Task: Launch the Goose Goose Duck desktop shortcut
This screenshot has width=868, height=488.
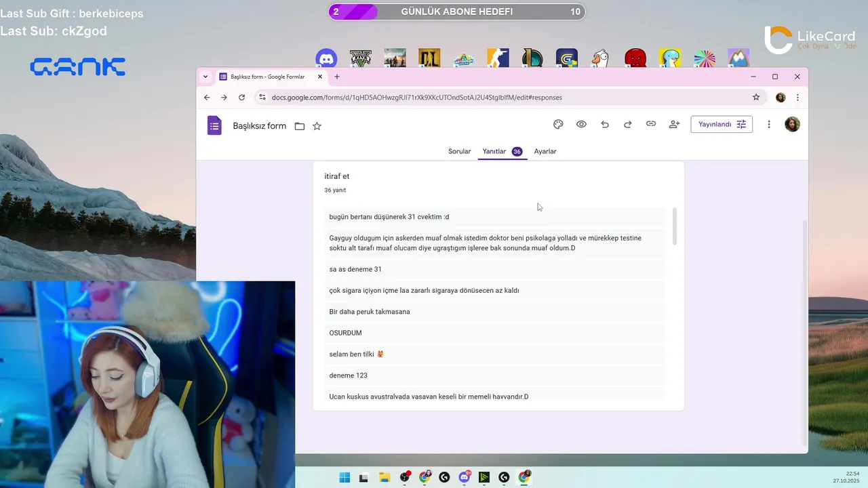Action: [x=601, y=58]
